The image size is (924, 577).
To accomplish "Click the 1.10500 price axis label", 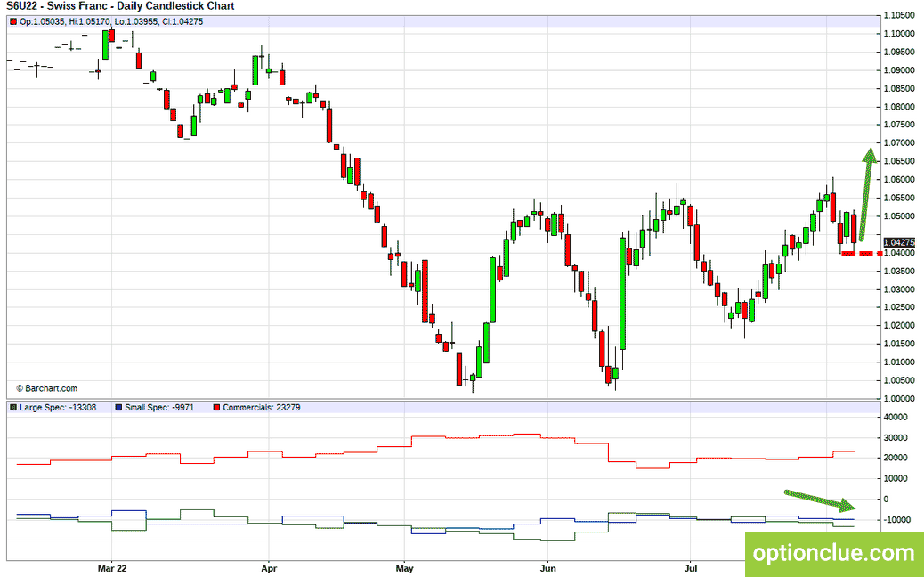I will [x=899, y=16].
